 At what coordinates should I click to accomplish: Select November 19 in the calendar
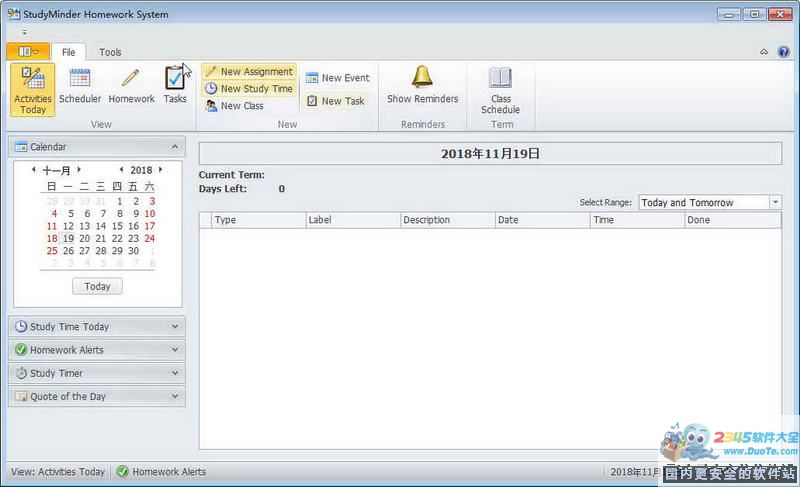click(x=68, y=238)
